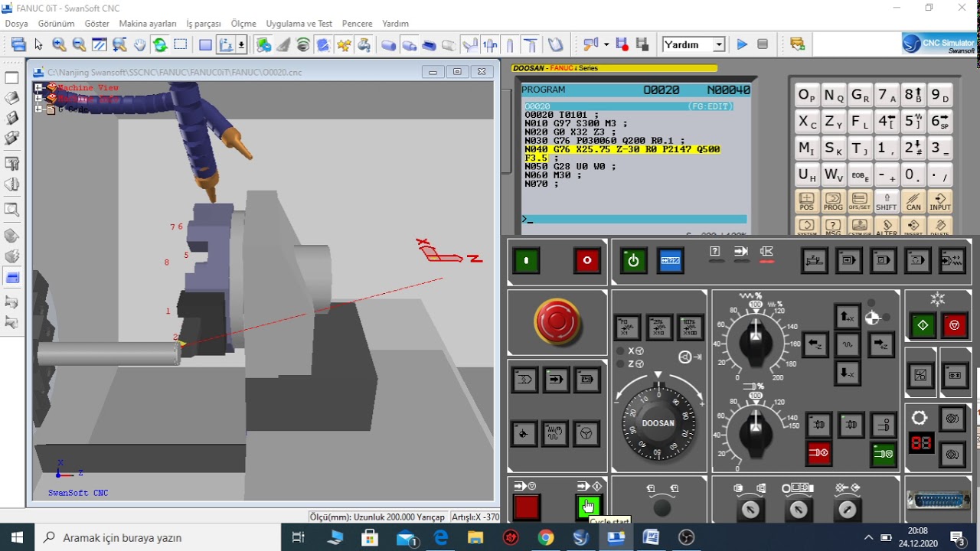Screen dimensions: 980x551
Task: Select the dashed rectangle selection tool
Action: pos(181,45)
